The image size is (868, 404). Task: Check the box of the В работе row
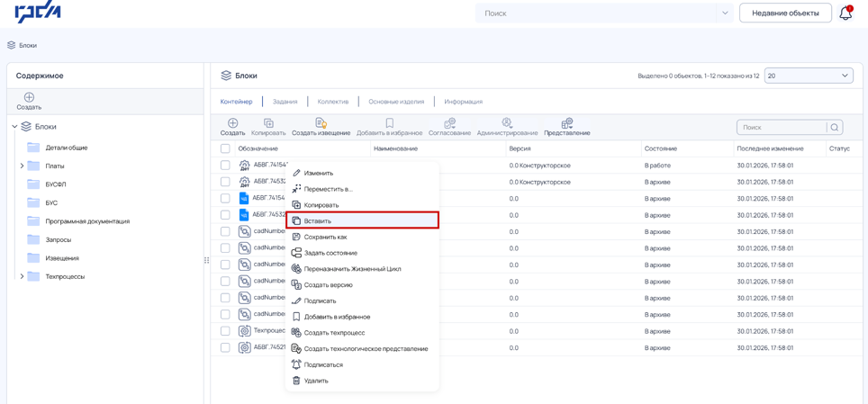pos(225,165)
